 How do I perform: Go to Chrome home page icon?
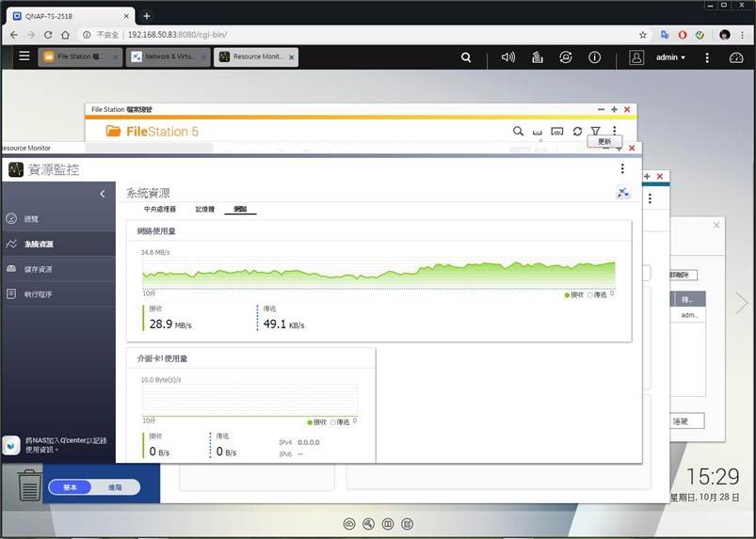(x=65, y=35)
